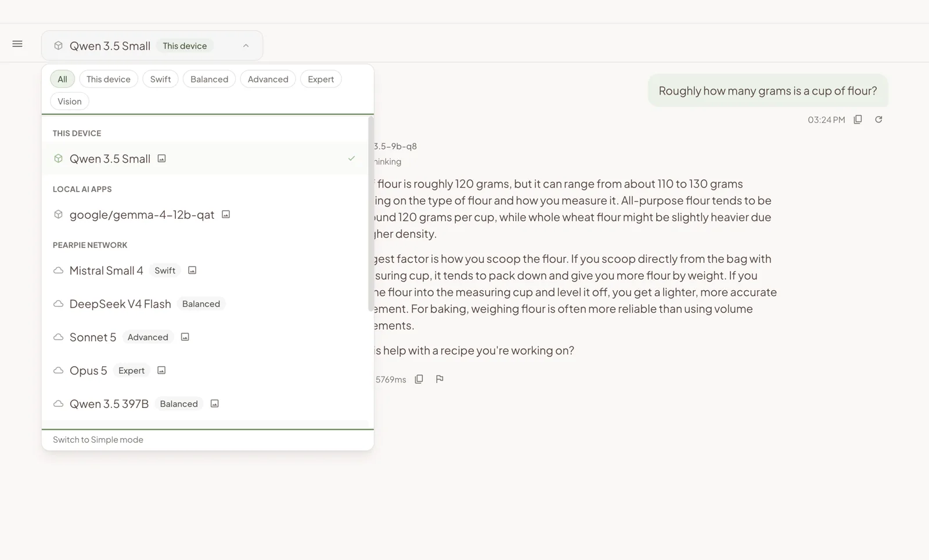Click the Expert tag on Opus 5

click(x=131, y=370)
